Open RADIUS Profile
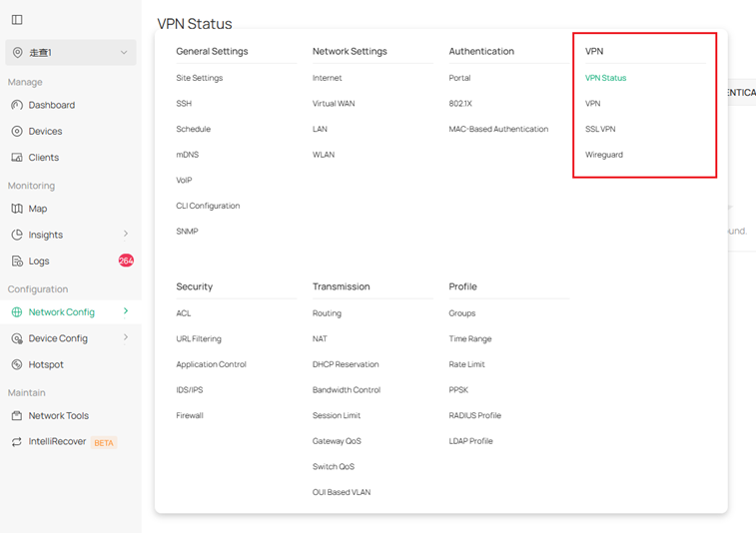Image resolution: width=756 pixels, height=533 pixels. point(475,416)
